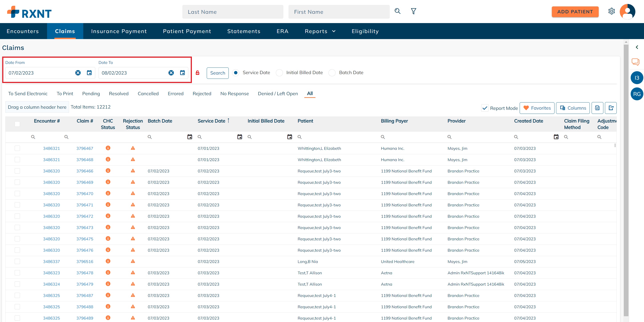Click the export share icon
The height and width of the screenshot is (322, 644).
611,108
